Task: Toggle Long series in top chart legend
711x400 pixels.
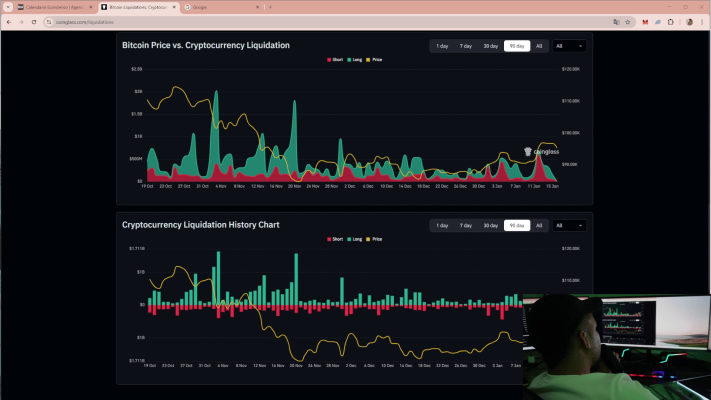Action: point(355,60)
